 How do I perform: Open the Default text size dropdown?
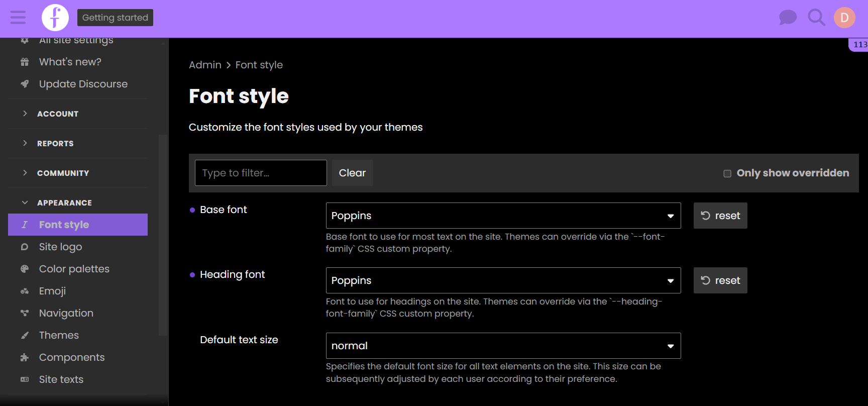(x=503, y=346)
